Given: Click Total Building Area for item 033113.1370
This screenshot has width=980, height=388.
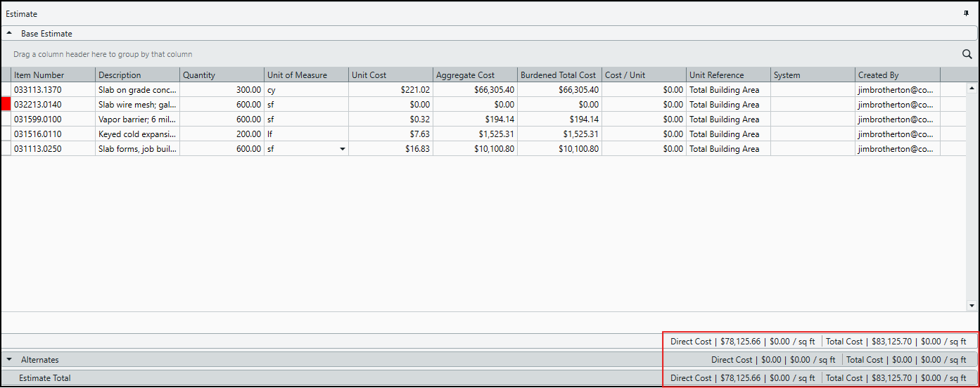Looking at the screenshot, I should tap(728, 90).
